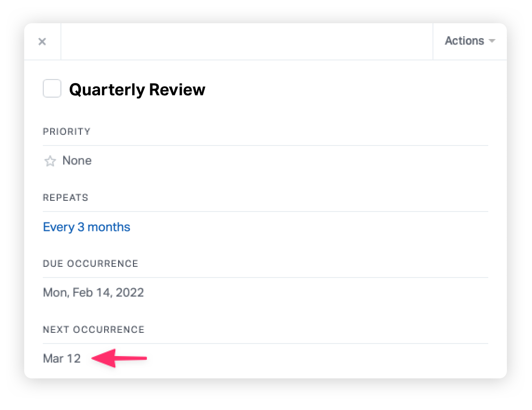
Task: Click the year 2022 in due occurrence
Action: coord(130,292)
